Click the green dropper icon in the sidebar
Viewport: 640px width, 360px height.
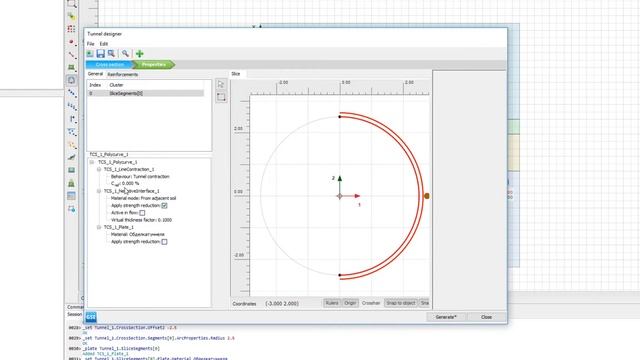point(72,16)
